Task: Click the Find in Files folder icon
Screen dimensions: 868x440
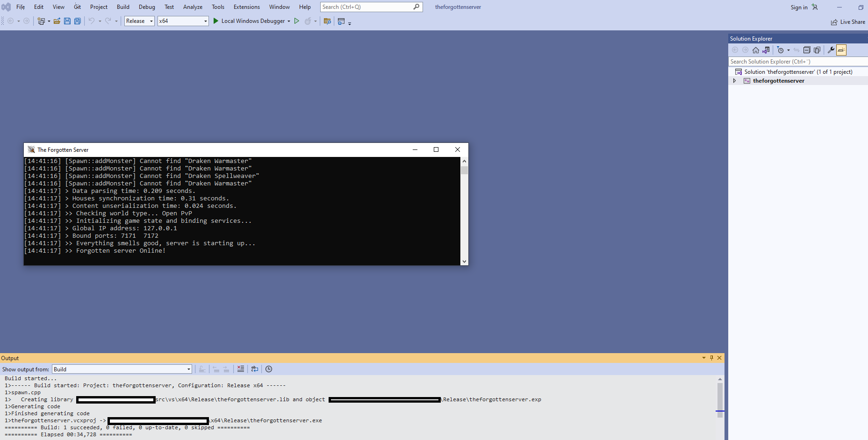Action: (327, 21)
